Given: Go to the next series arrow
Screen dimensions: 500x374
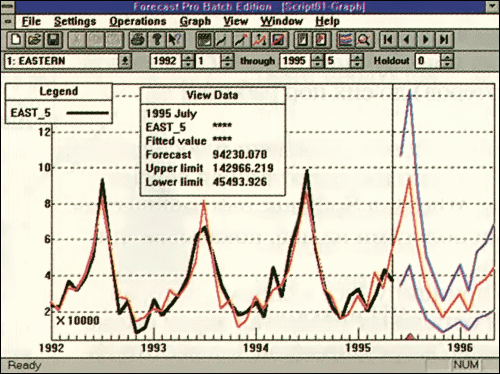Looking at the screenshot, I should (x=426, y=40).
